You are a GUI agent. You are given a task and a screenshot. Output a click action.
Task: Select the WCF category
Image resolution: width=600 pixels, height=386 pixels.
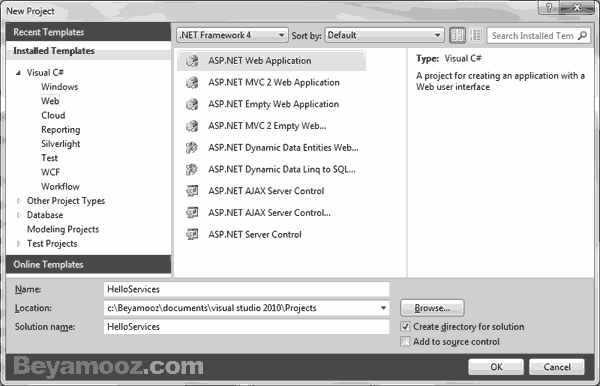[51, 172]
